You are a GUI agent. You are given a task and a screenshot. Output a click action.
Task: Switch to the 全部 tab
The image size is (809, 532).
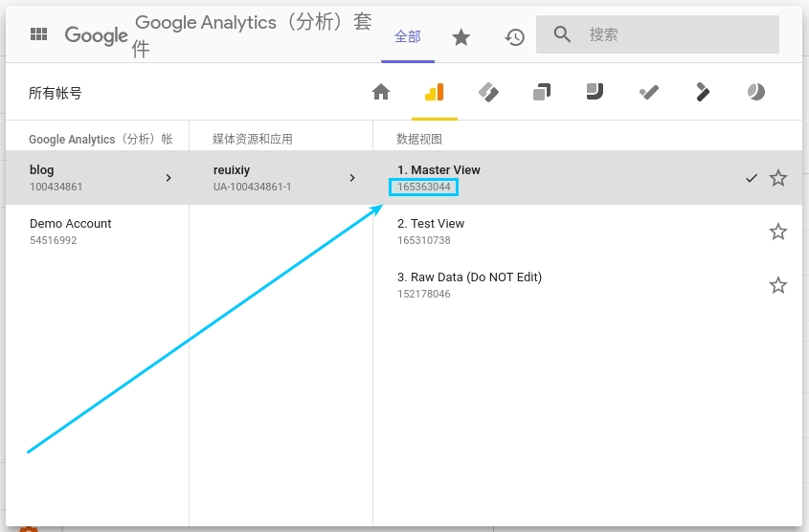pyautogui.click(x=408, y=36)
